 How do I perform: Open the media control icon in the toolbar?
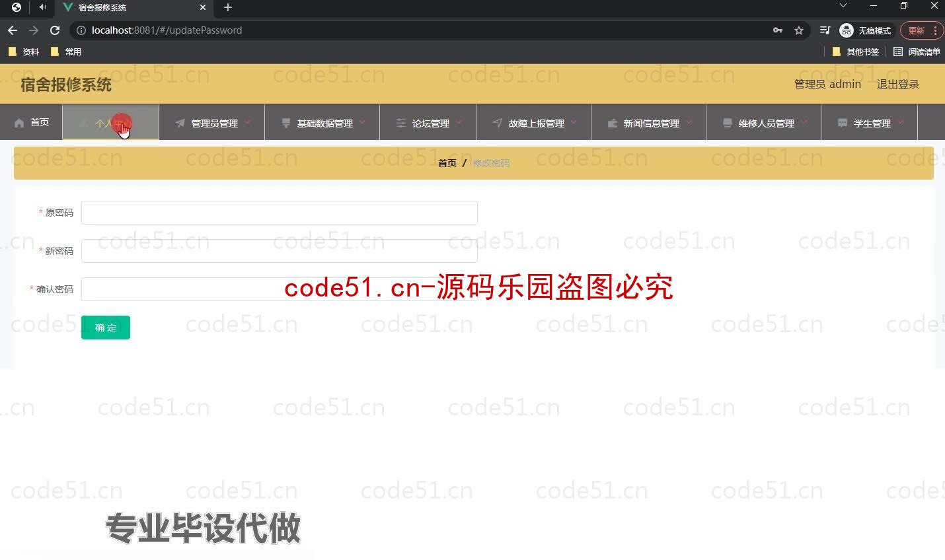[x=825, y=30]
